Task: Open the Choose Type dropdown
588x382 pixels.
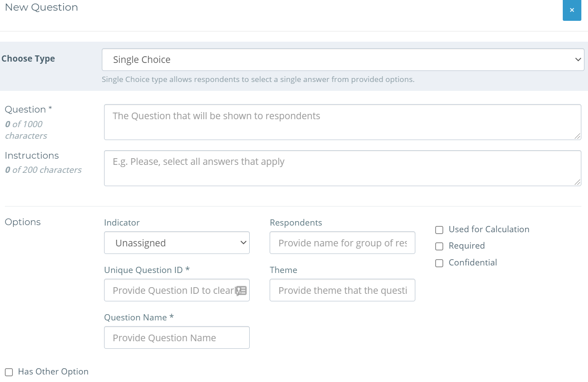Action: point(343,59)
